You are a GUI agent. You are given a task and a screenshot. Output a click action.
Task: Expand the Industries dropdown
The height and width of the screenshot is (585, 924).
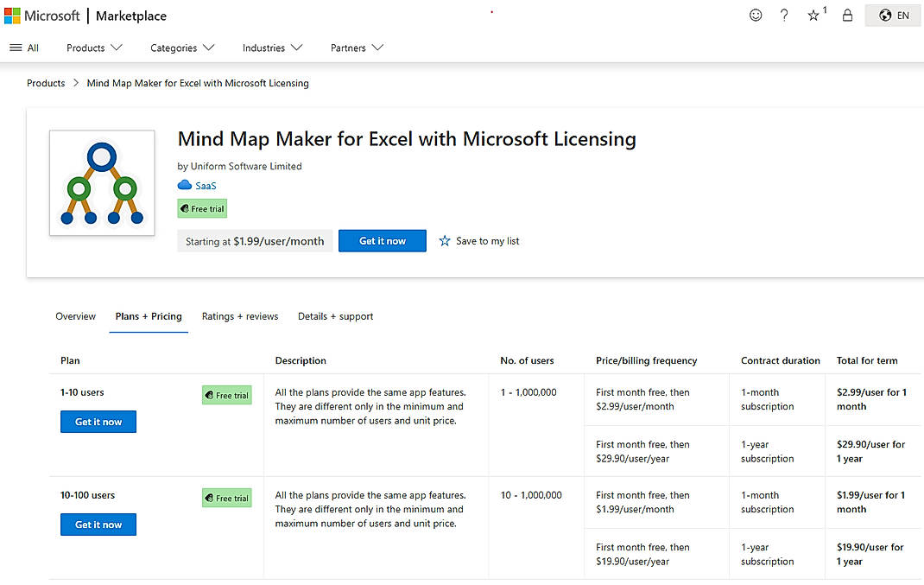[272, 48]
